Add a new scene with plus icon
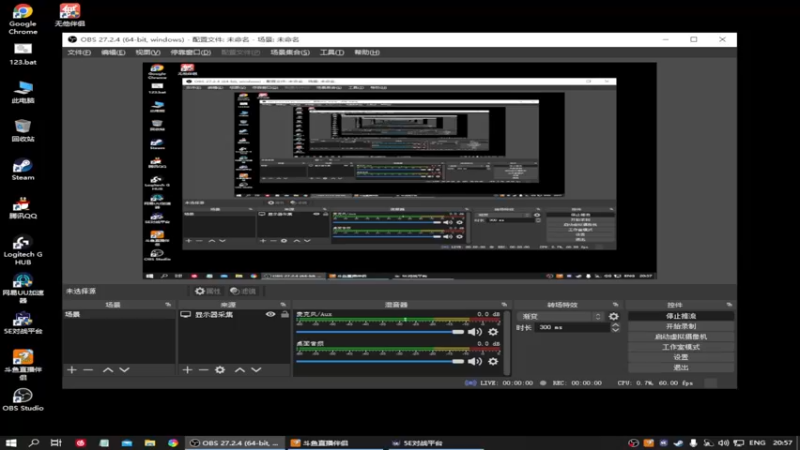The height and width of the screenshot is (450, 800). click(x=71, y=370)
